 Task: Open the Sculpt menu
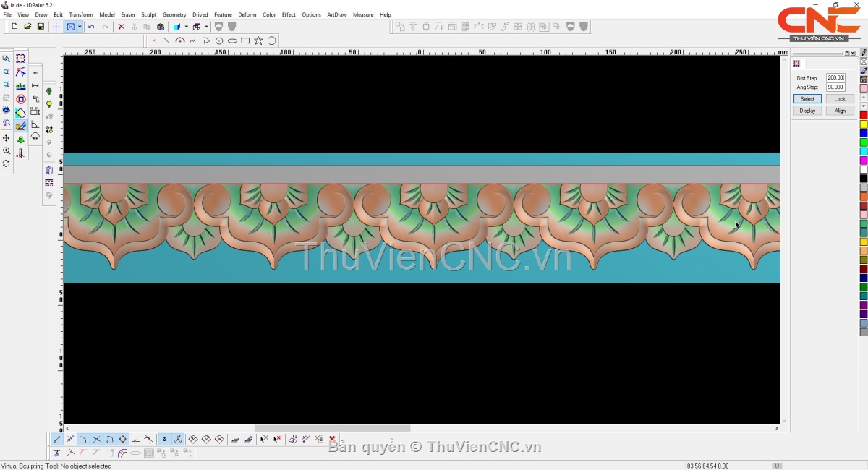(149, 14)
